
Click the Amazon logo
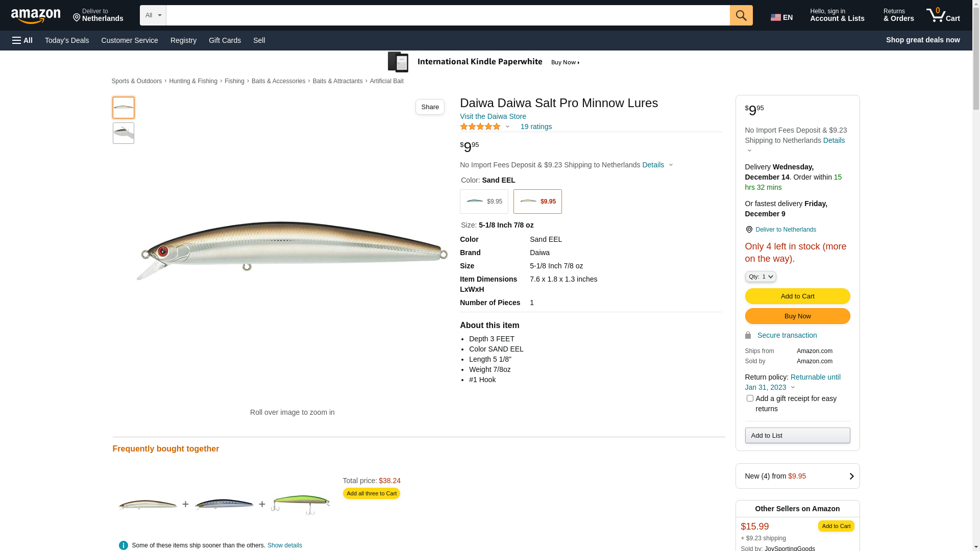[x=36, y=16]
